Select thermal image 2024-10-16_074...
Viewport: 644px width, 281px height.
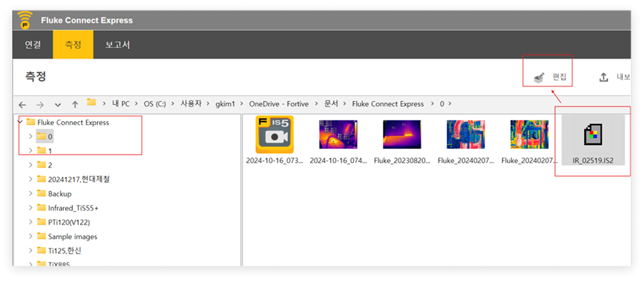(338, 135)
